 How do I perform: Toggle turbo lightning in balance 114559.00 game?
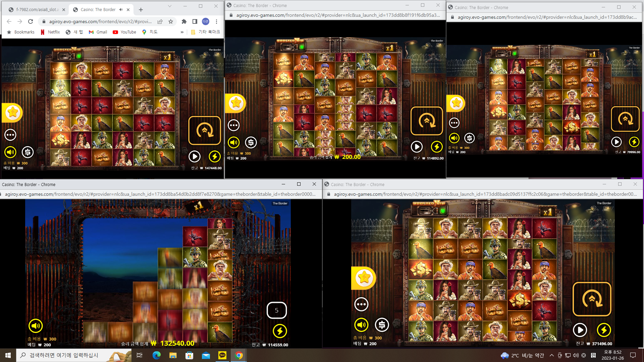click(280, 331)
